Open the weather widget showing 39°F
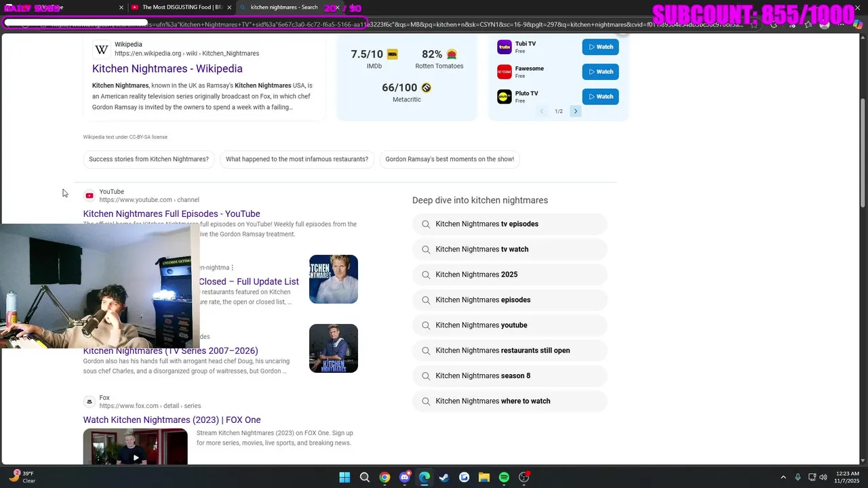Image resolution: width=868 pixels, height=488 pixels. pyautogui.click(x=22, y=477)
